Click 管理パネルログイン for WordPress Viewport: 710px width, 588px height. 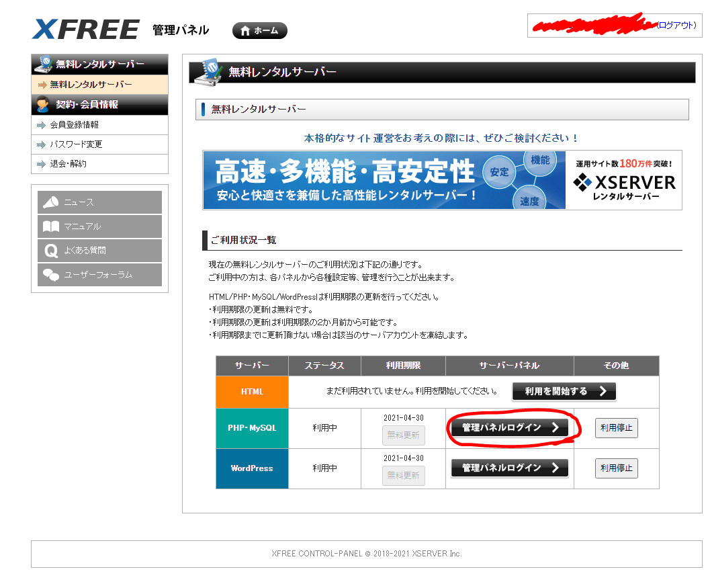click(509, 468)
